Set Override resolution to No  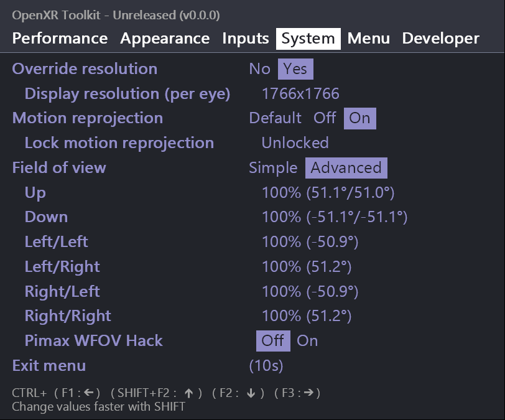click(259, 69)
